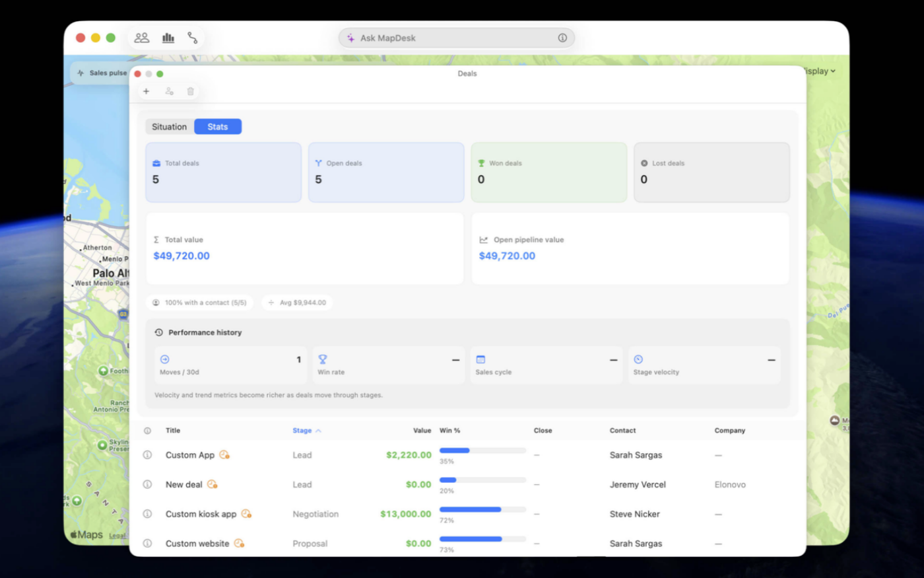Click the briefcase icon on Total deals card
Image resolution: width=924 pixels, height=578 pixels.
pos(156,163)
